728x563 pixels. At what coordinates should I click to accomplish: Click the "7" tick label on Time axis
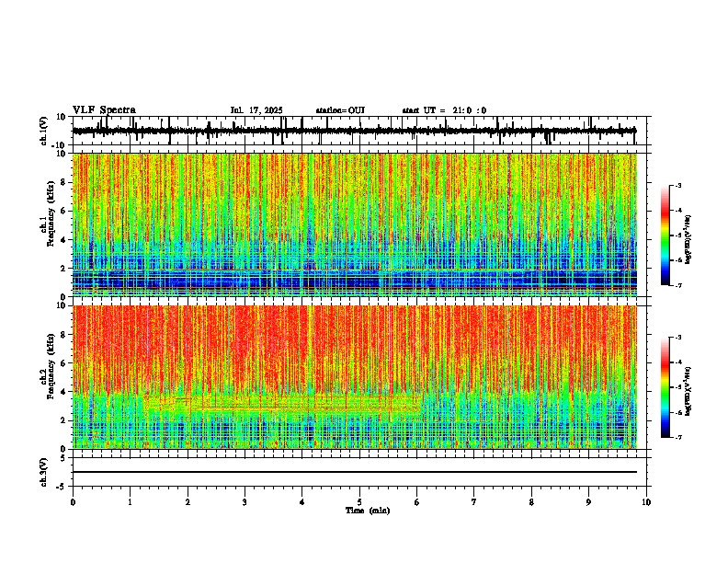474,502
